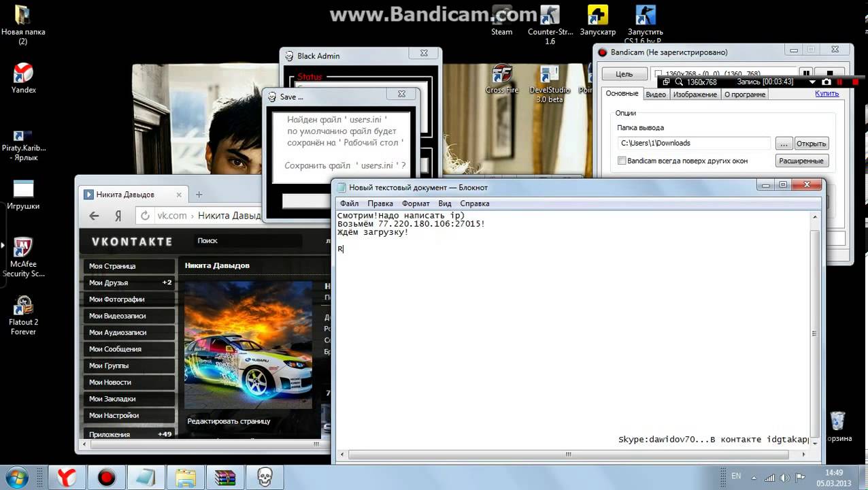
Task: Open DevelStudio 3.0 beta desktop icon
Action: tap(550, 84)
